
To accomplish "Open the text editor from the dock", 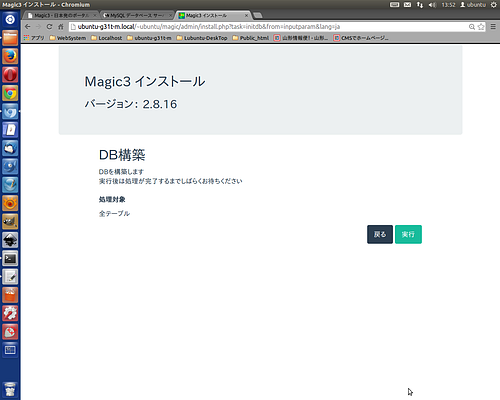I will tap(10, 277).
